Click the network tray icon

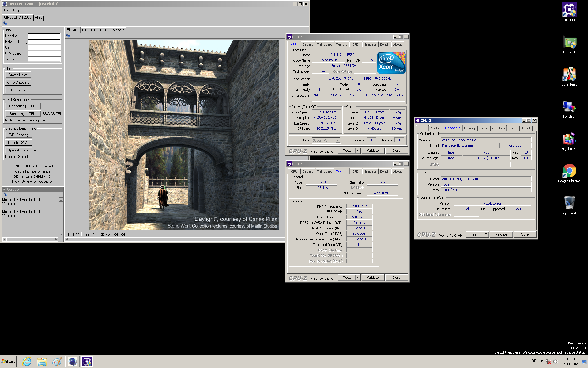(548, 362)
